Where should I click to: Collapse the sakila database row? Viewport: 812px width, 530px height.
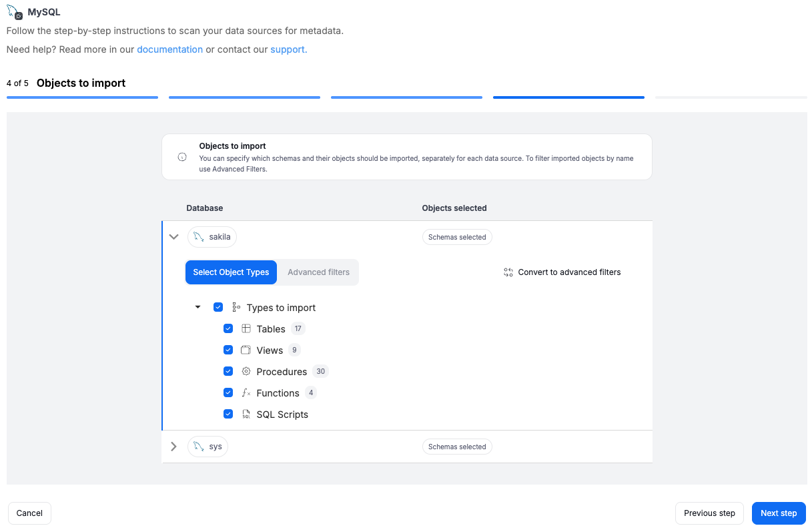click(x=174, y=237)
